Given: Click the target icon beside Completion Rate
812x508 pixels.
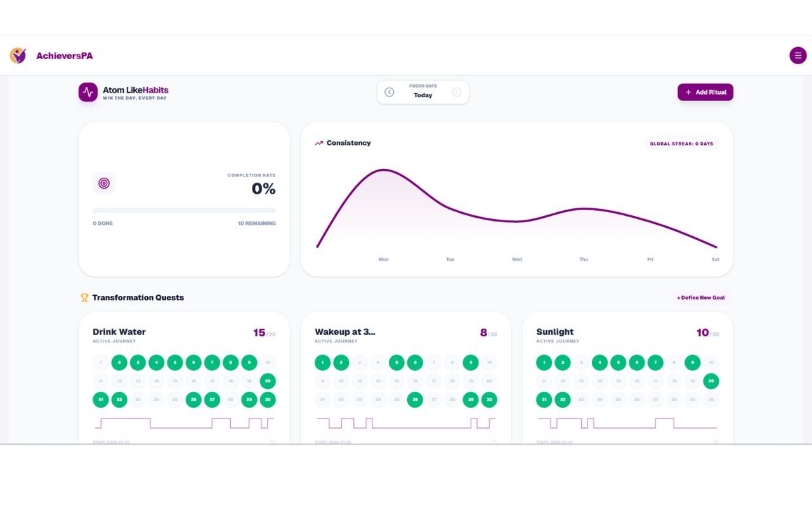Looking at the screenshot, I should [x=104, y=184].
